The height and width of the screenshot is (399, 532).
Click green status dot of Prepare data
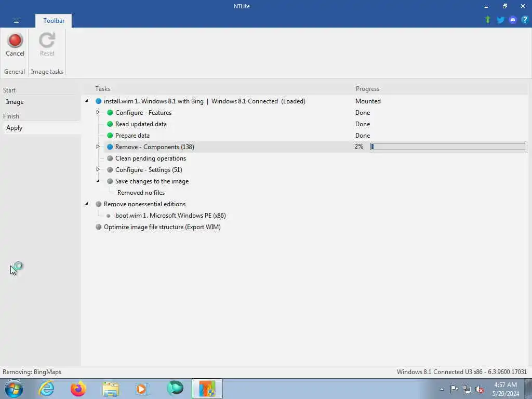[110, 136]
